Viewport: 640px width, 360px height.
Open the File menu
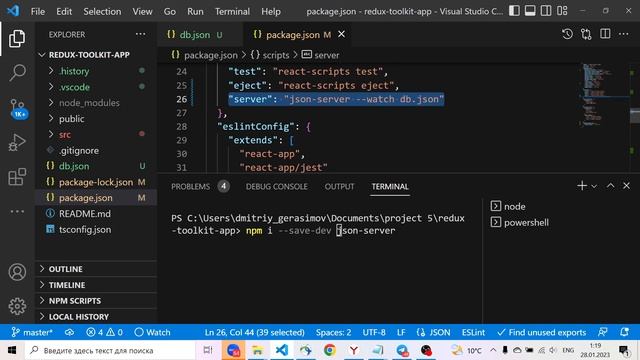click(38, 11)
